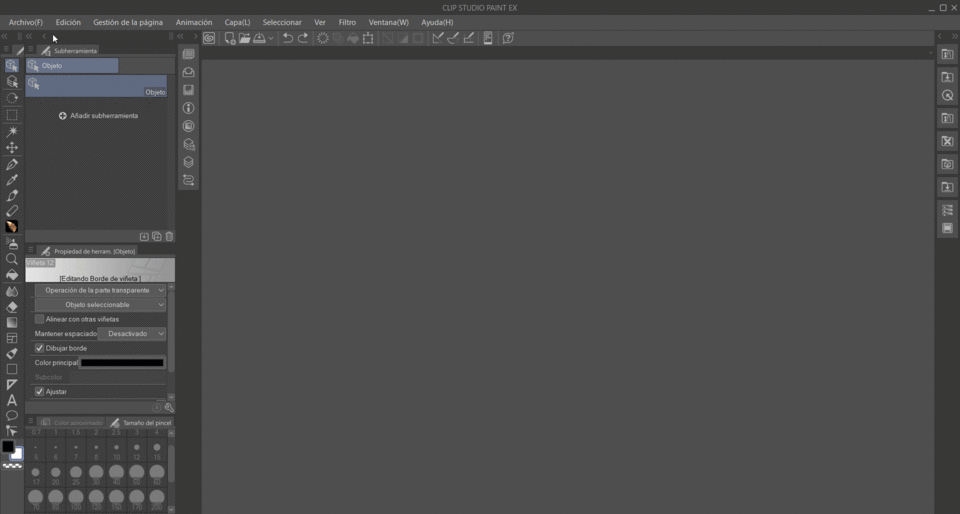Open the Objeto seleccionable dropdown
The image size is (960, 514).
tap(100, 305)
